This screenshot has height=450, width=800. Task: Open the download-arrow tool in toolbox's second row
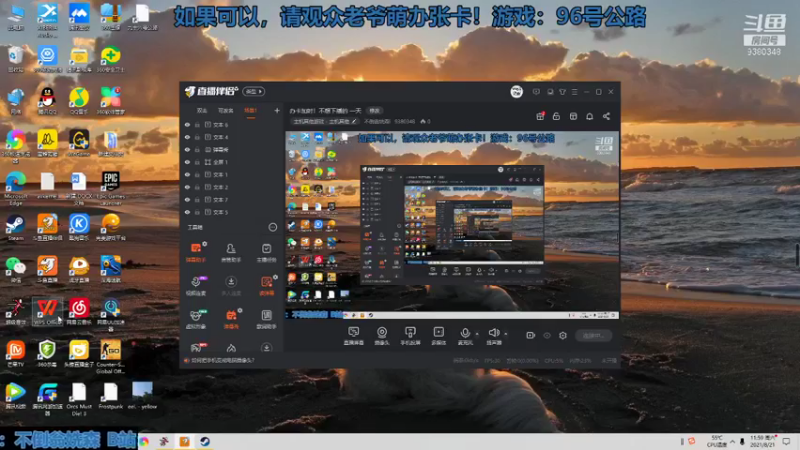point(231,285)
